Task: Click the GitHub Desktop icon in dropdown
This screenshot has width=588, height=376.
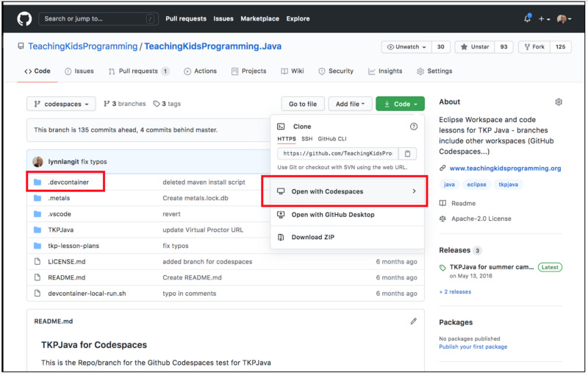Action: (281, 215)
